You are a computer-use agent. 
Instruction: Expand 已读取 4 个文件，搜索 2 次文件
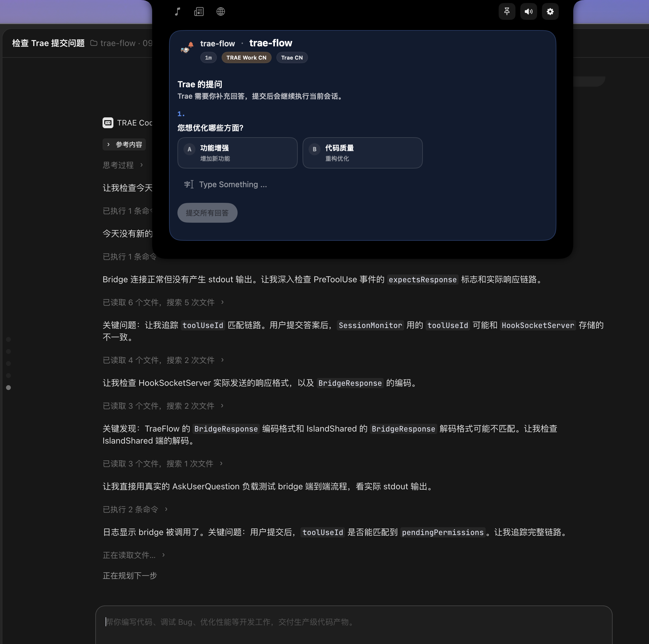click(163, 360)
